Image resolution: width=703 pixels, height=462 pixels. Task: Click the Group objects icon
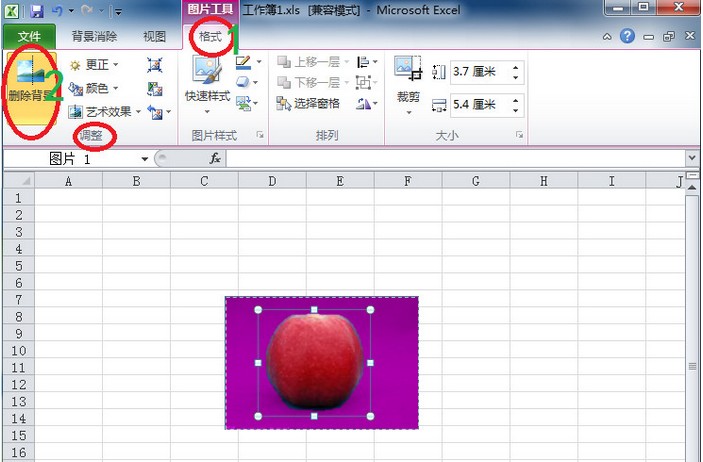tap(363, 83)
